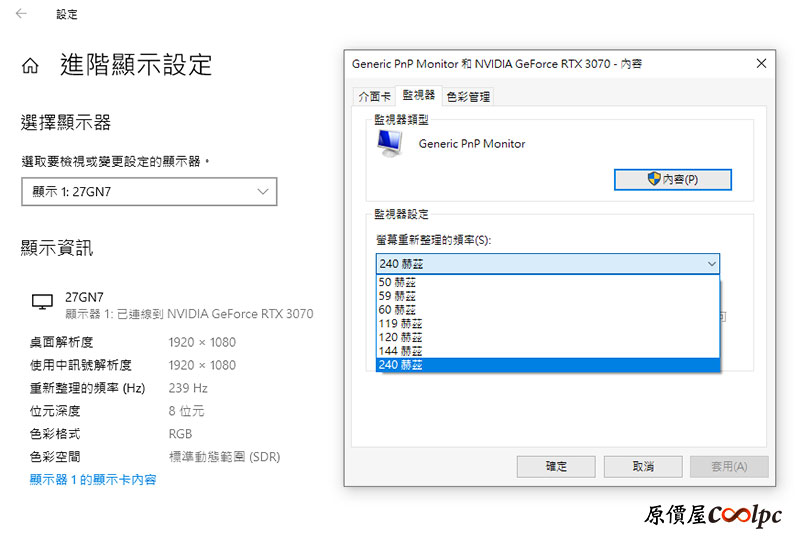Select 59 Hz refresh rate
The height and width of the screenshot is (541, 800).
point(547,296)
